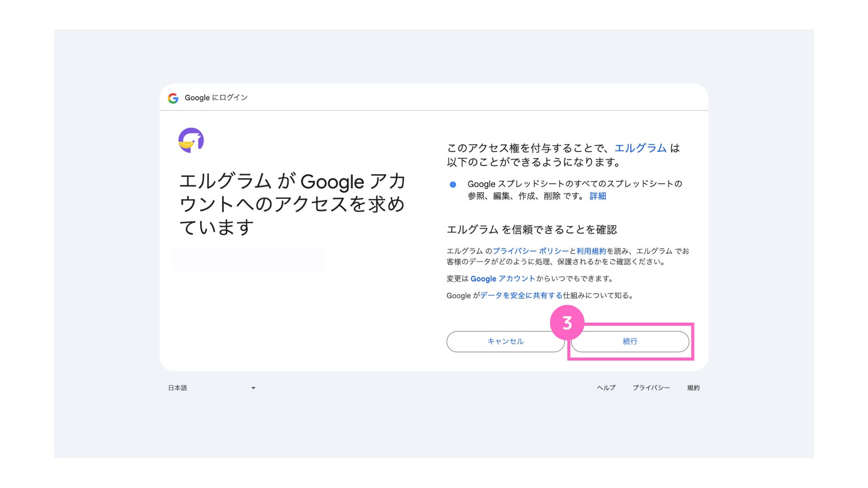Image resolution: width=868 pixels, height=488 pixels.
Task: Click the キャンセル cancel button
Action: pos(505,342)
